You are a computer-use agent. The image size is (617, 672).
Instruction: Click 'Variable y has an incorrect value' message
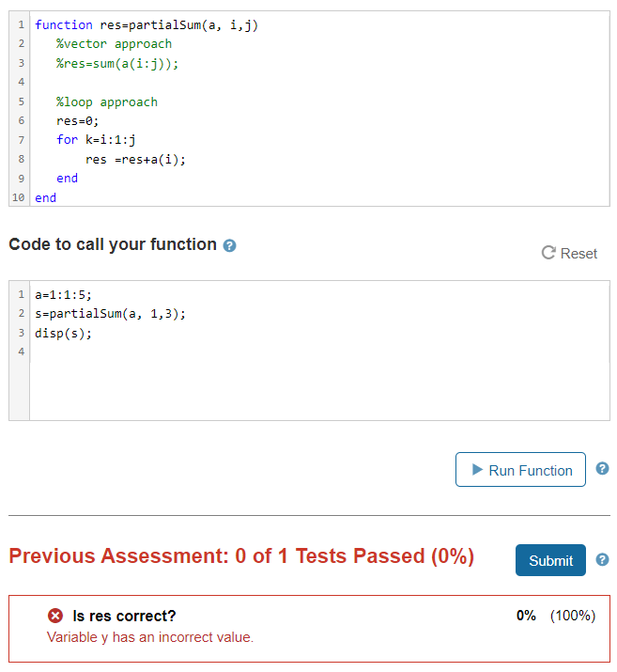(x=150, y=637)
